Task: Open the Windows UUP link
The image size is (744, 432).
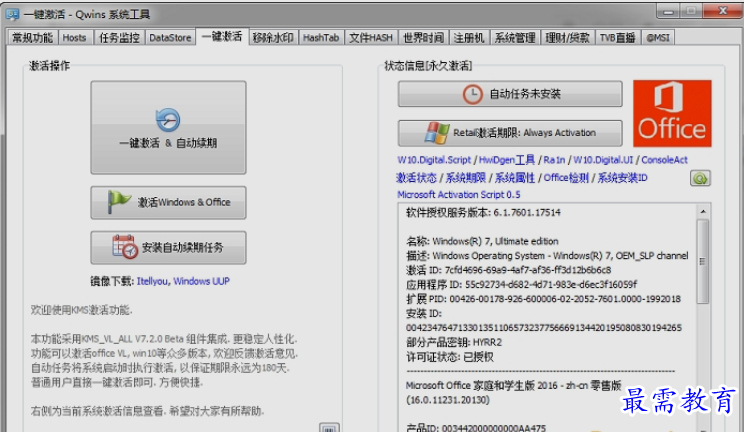Action: coord(201,281)
